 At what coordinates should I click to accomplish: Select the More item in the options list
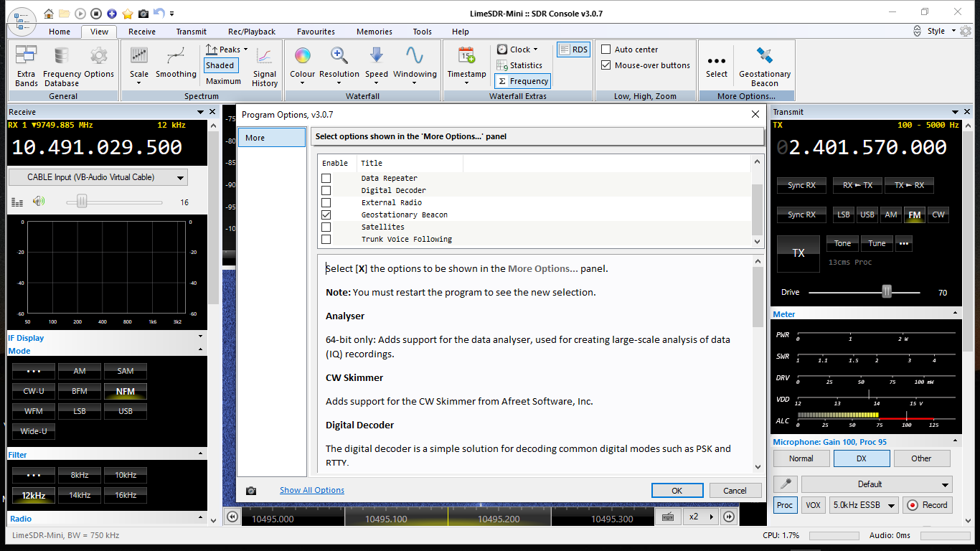click(x=272, y=138)
